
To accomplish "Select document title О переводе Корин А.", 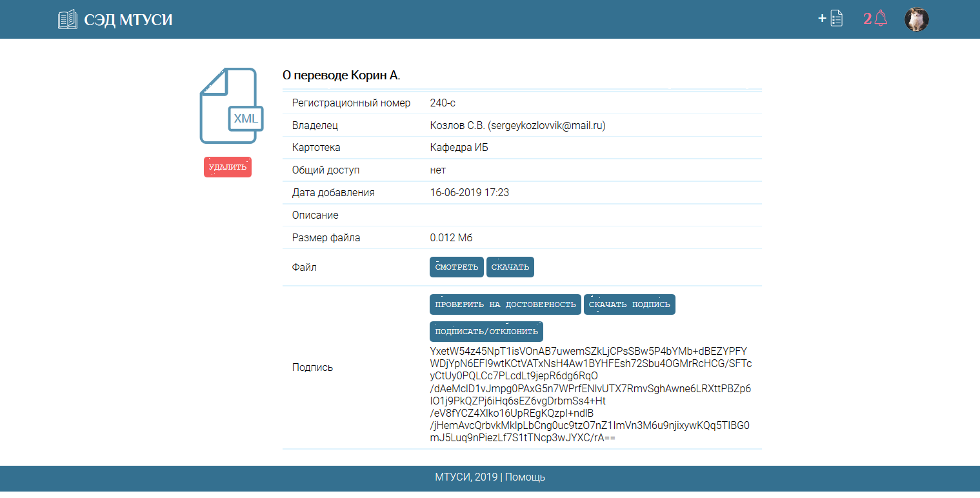I will pos(341,75).
